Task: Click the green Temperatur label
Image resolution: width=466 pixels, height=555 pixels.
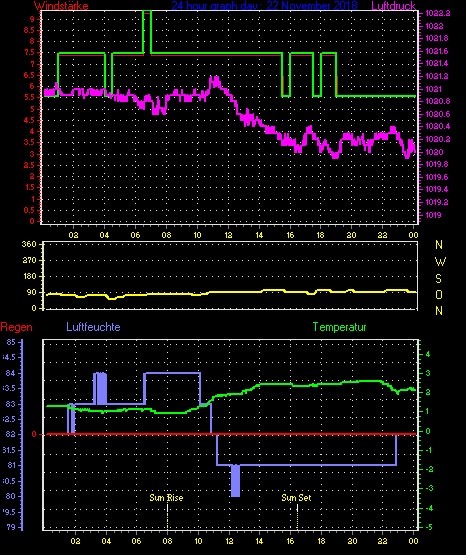Action: click(x=339, y=327)
